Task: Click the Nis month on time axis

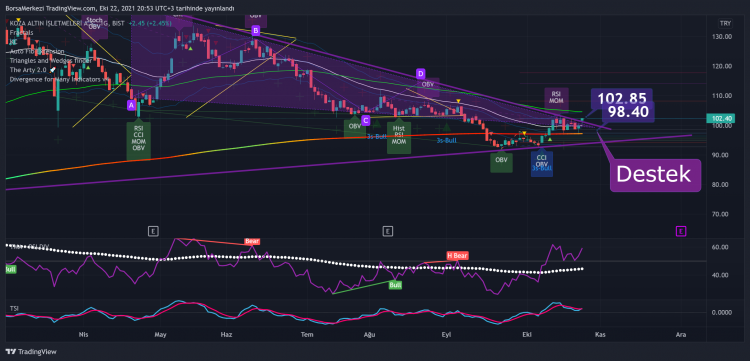Action: pos(84,335)
